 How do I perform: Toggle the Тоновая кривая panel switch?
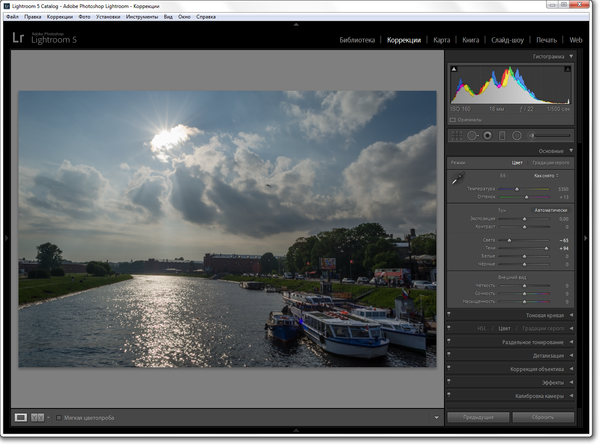point(449,315)
